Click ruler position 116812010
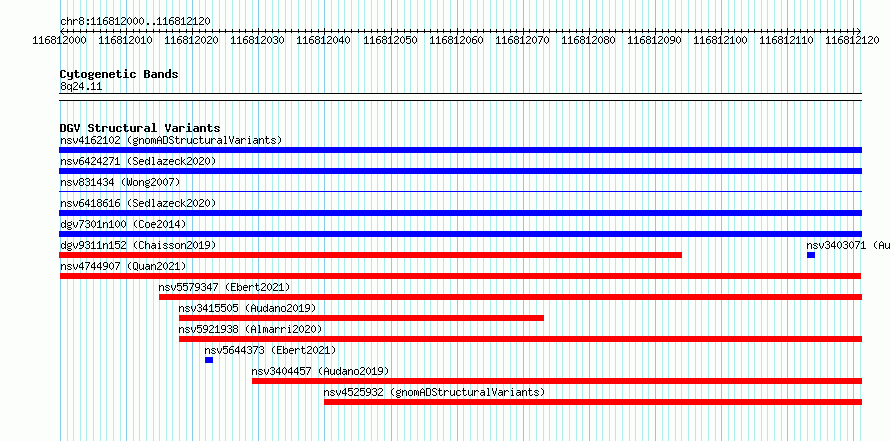The image size is (890, 441). coord(125,40)
